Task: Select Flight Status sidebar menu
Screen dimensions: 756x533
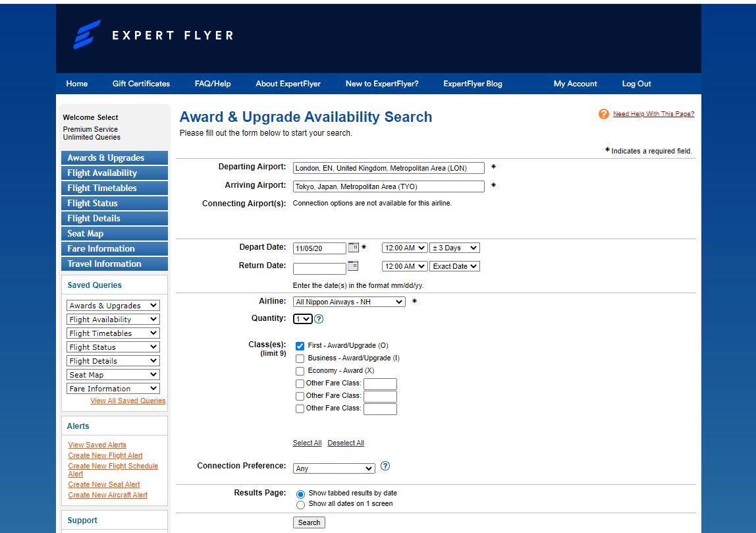Action: [x=115, y=203]
